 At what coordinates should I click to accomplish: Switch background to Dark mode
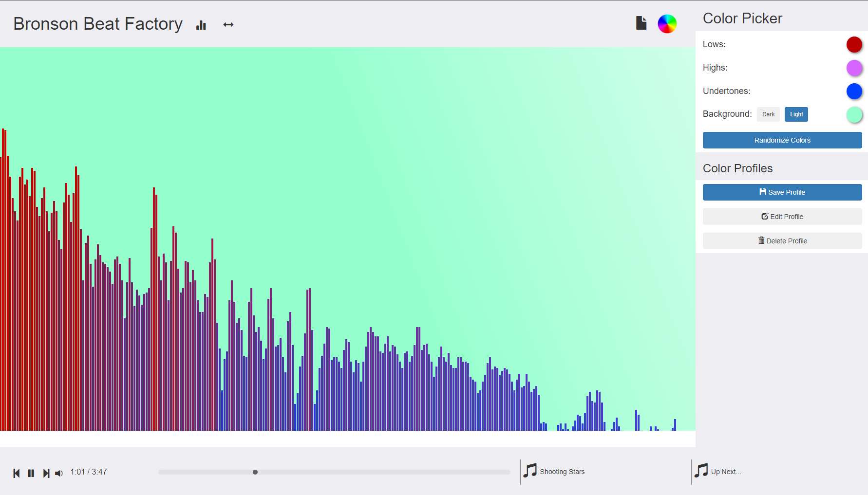(x=768, y=114)
